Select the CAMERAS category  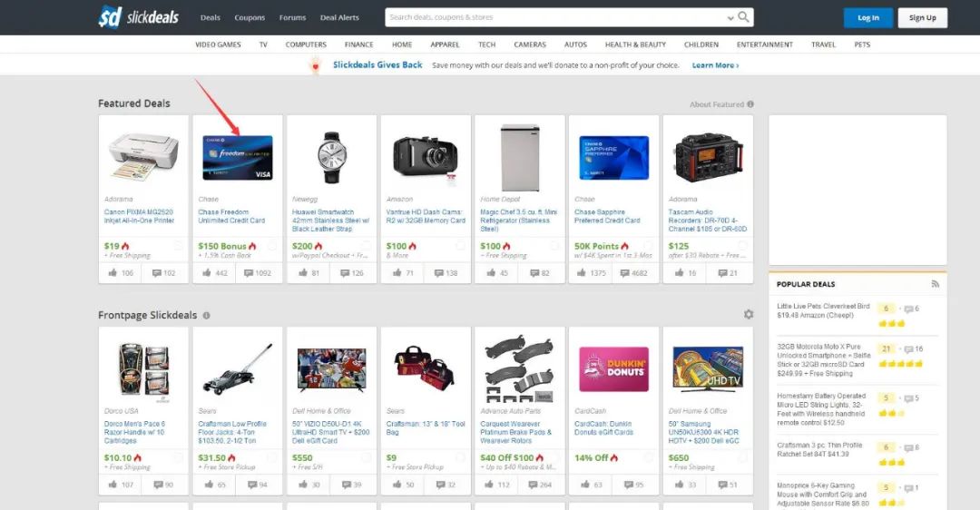[x=530, y=44]
